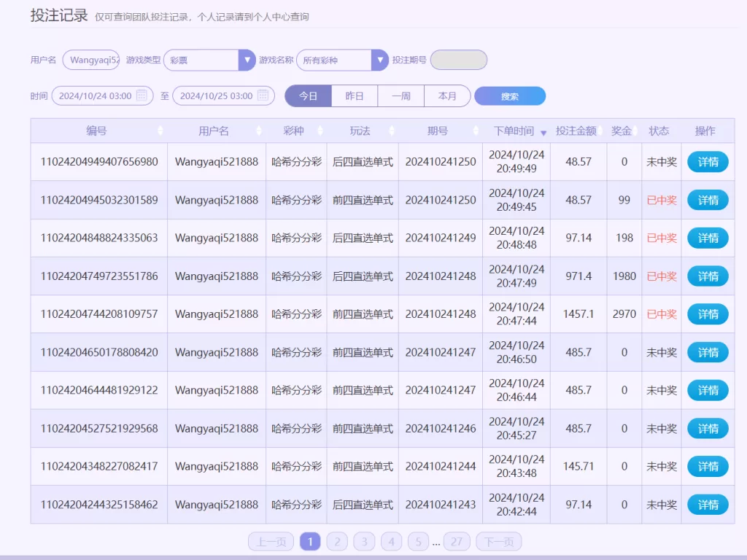This screenshot has height=560, width=747.
Task: Focus the 用户名 input field
Action: 91,60
